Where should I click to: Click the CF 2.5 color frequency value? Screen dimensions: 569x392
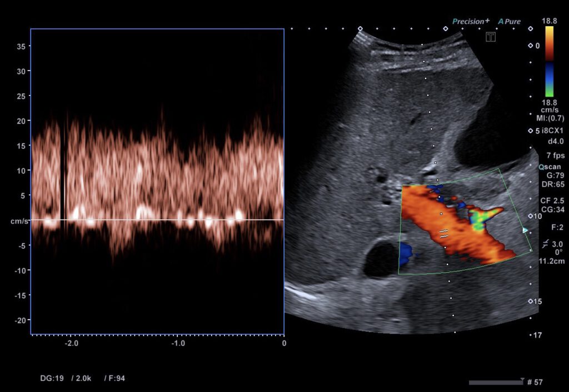[552, 200]
